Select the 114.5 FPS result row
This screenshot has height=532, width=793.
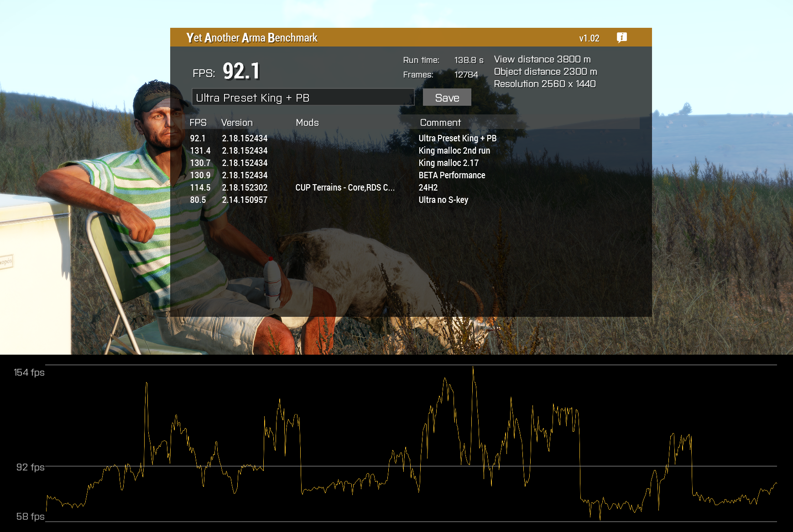coord(411,187)
